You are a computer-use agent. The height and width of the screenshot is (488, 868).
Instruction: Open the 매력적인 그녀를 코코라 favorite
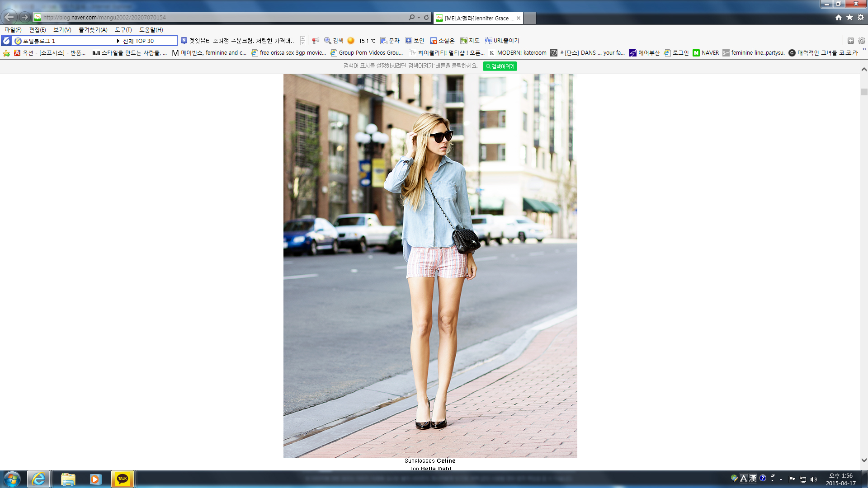(823, 53)
